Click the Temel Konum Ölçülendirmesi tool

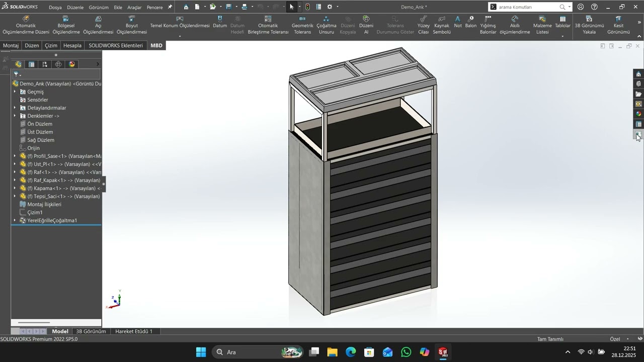pyautogui.click(x=180, y=22)
